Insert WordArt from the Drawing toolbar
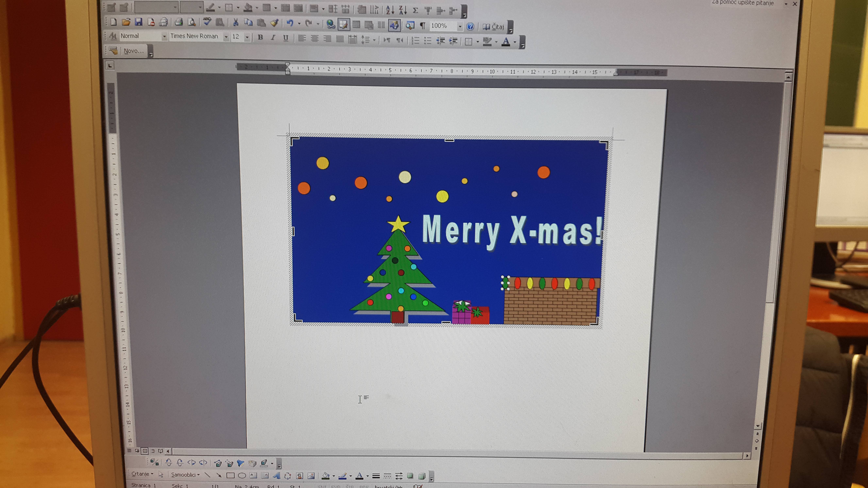 pyautogui.click(x=276, y=476)
